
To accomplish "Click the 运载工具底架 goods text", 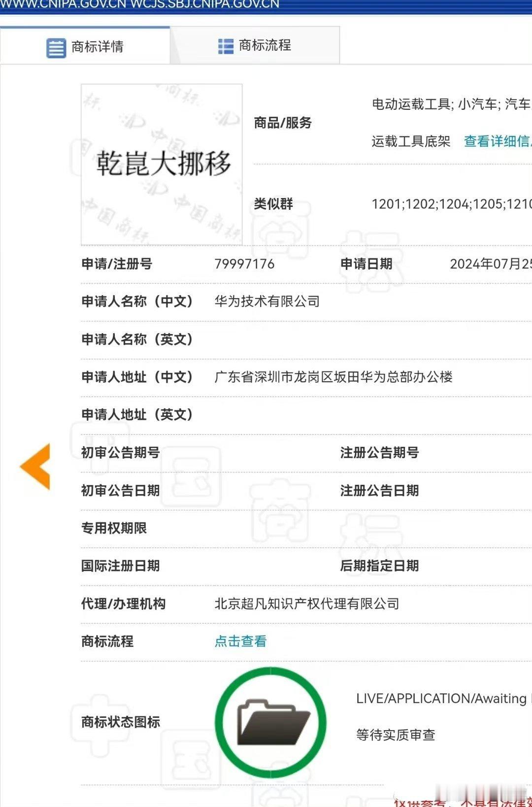I will pos(411,141).
